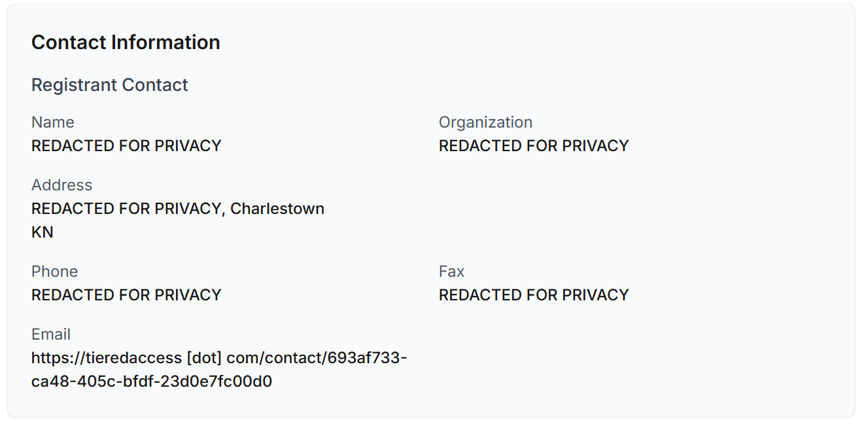Click the Charlestown city name
This screenshot has width=868, height=426.
[277, 209]
